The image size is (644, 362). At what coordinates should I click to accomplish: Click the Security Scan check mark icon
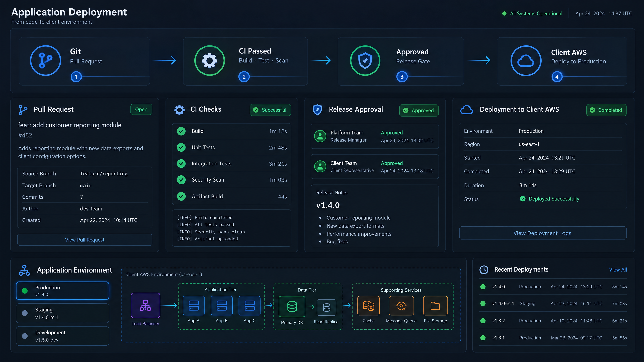coord(181,180)
